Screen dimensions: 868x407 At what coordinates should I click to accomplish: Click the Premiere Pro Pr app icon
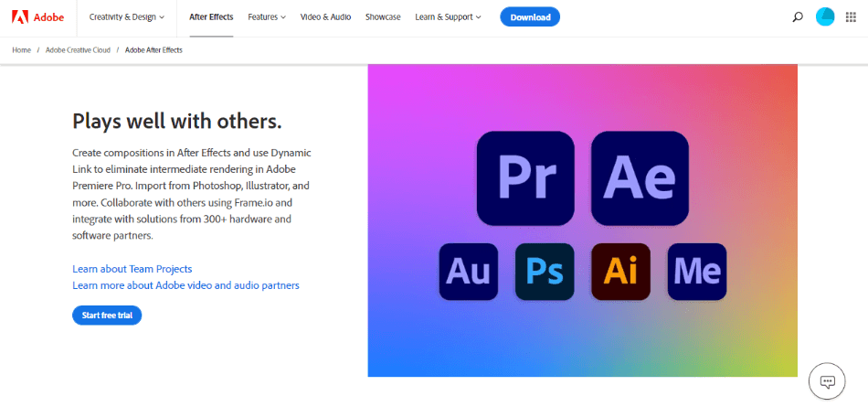tap(525, 178)
